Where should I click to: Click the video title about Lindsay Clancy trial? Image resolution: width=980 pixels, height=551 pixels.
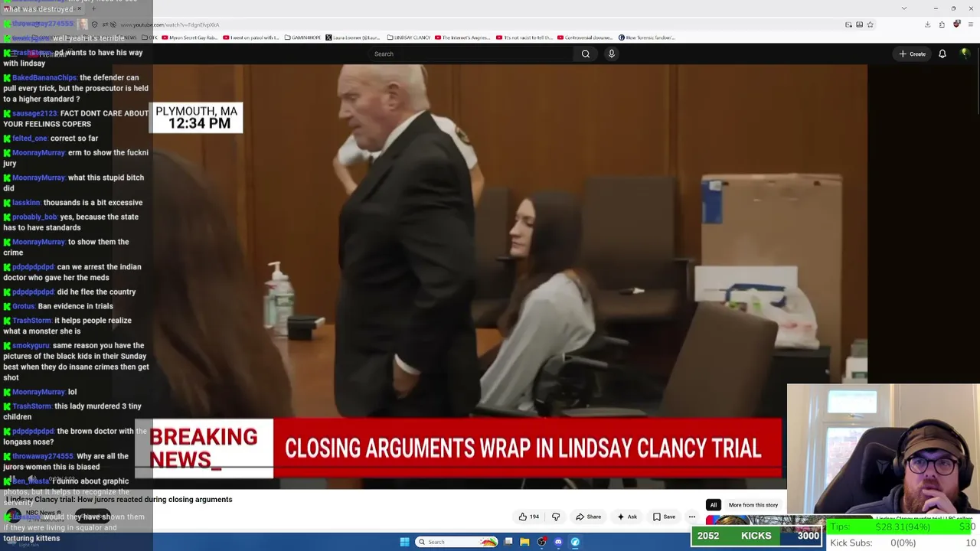119,500
